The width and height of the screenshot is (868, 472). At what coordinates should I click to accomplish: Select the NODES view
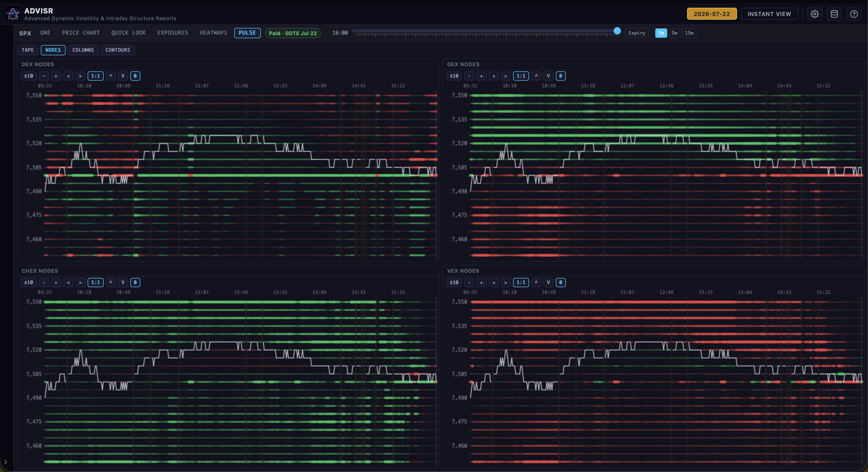pos(53,50)
